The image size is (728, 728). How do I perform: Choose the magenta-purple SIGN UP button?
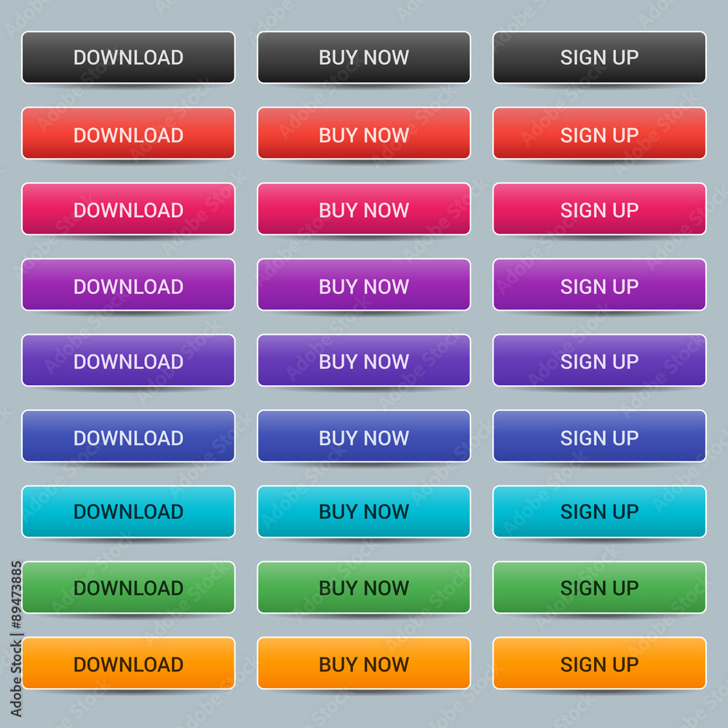(x=599, y=285)
